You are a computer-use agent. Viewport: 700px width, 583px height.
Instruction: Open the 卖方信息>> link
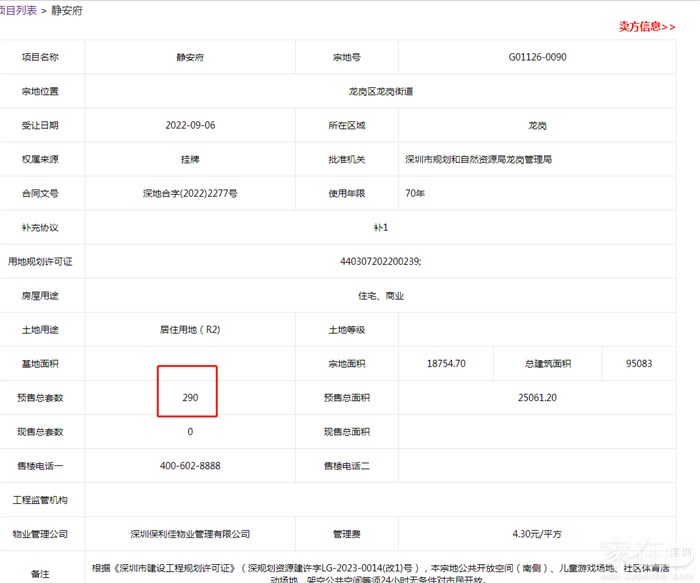(x=647, y=26)
